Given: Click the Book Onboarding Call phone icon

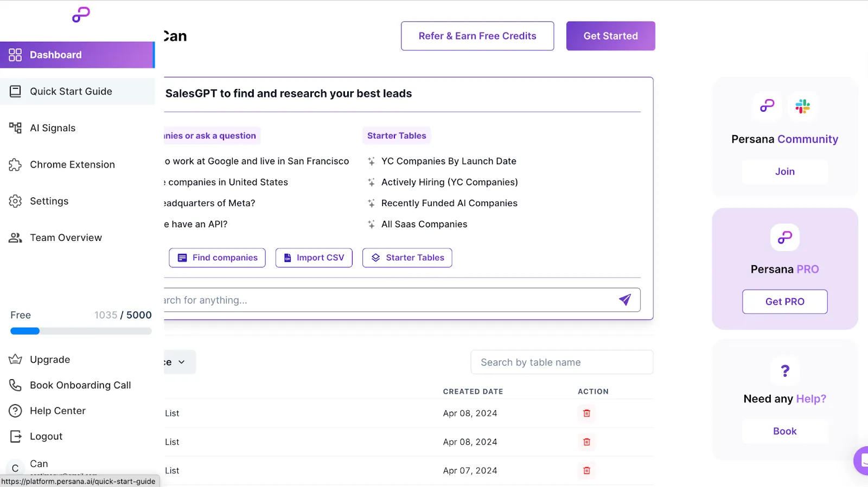Looking at the screenshot, I should (x=15, y=385).
